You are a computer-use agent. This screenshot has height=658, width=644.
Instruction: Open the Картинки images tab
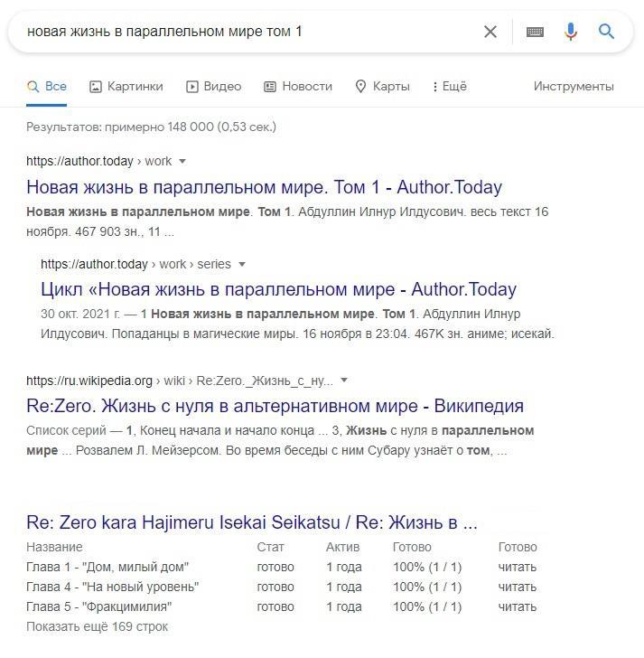(126, 87)
